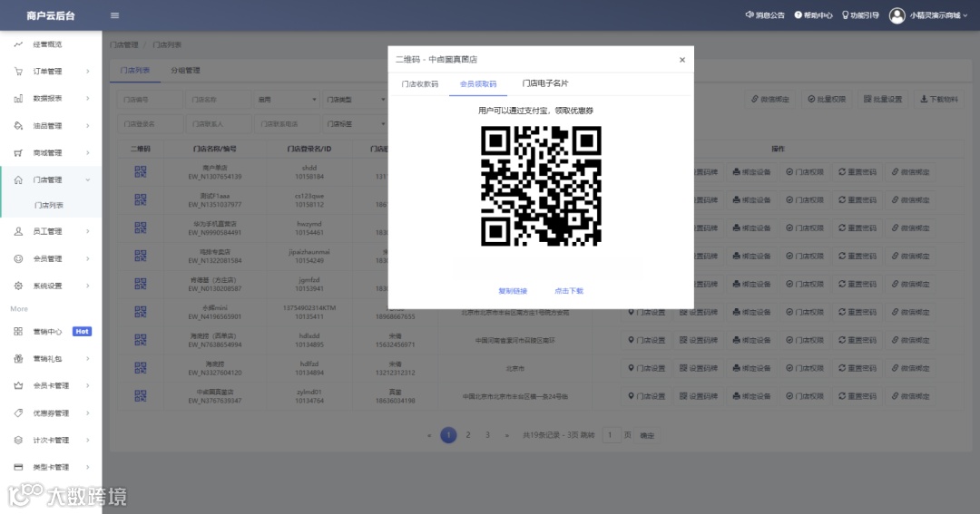This screenshot has height=514, width=980.
Task: Click 门店权限 in the 华为手机直营店 row
Action: tap(805, 228)
